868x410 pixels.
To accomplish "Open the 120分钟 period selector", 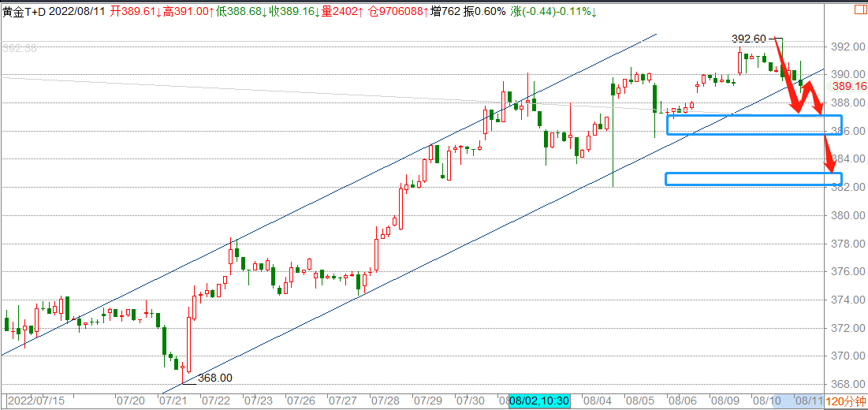I will (x=845, y=401).
